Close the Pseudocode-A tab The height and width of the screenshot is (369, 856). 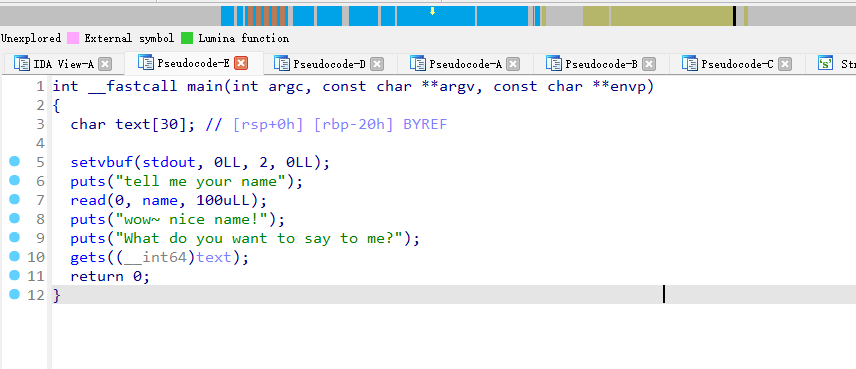(x=513, y=64)
